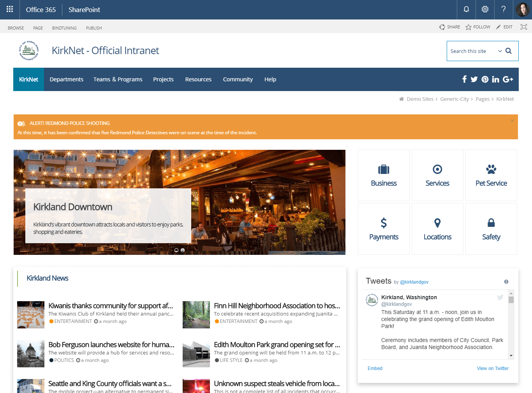Image resolution: width=532 pixels, height=393 pixels.
Task: Open the Facebook social icon
Action: [464, 79]
